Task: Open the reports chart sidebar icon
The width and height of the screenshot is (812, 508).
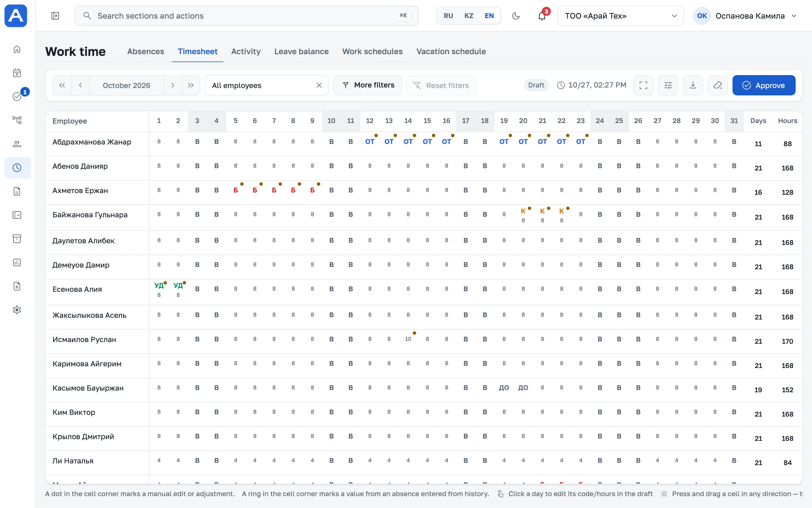Action: coord(17,262)
